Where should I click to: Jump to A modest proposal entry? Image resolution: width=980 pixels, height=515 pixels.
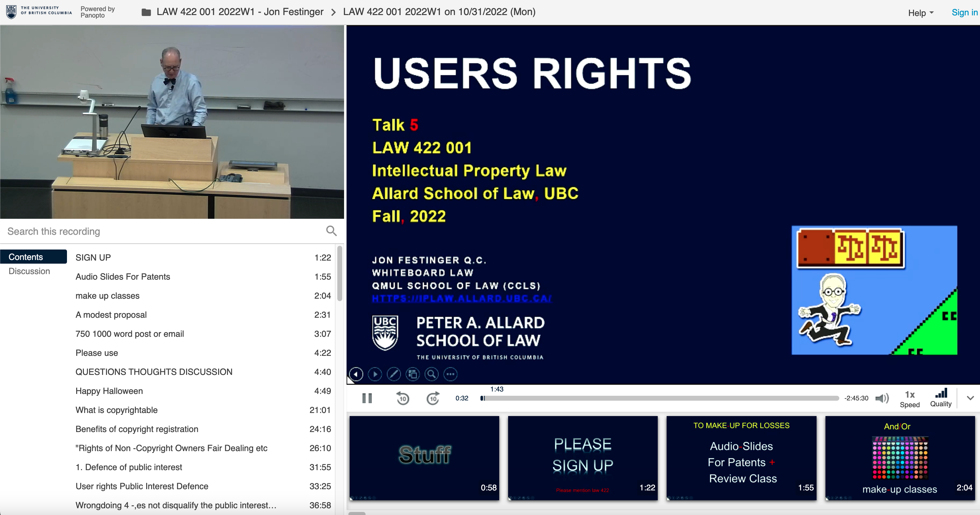click(x=203, y=315)
